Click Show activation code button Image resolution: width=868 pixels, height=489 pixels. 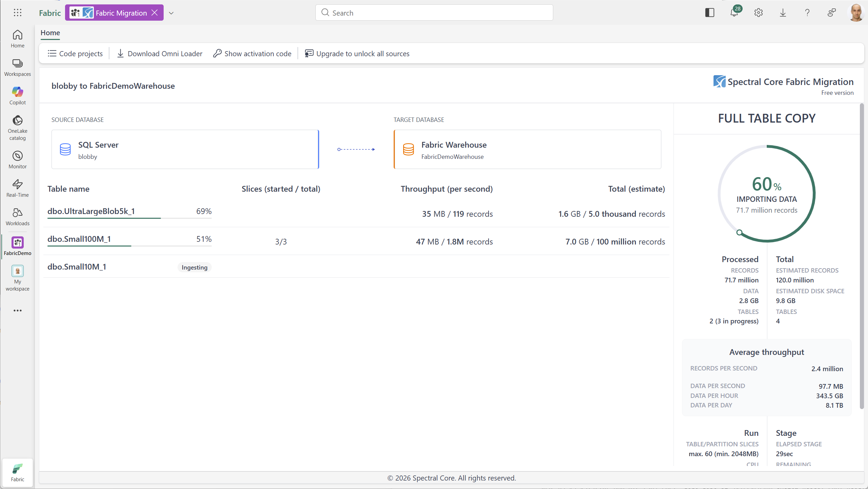252,54
